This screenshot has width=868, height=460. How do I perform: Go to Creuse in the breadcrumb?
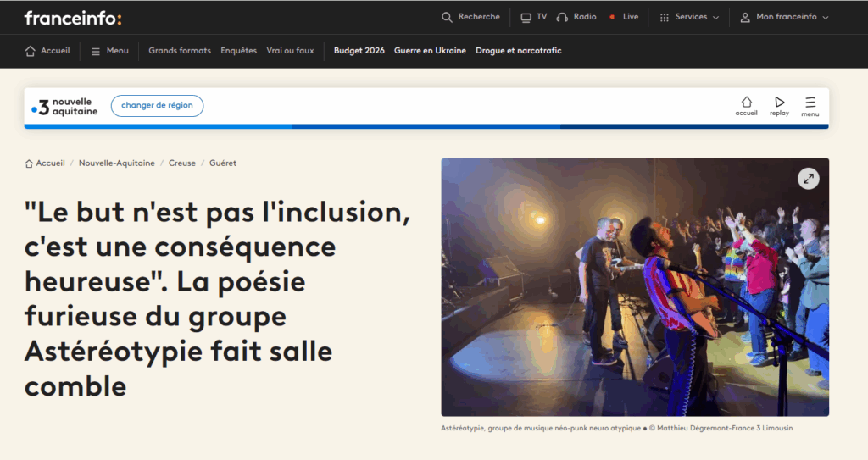(182, 163)
